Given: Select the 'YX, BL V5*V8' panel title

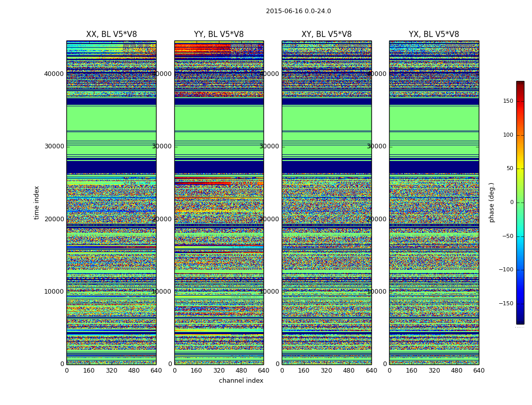Looking at the screenshot, I should [434, 34].
